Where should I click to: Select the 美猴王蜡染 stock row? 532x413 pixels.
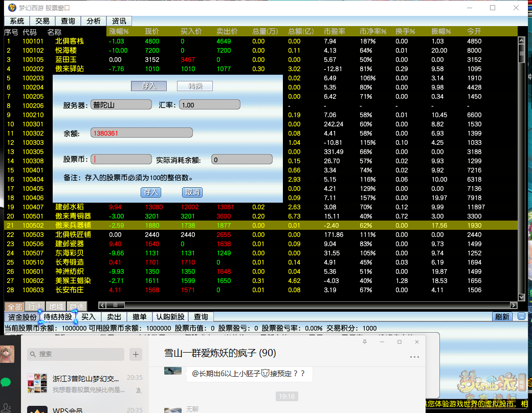pyautogui.click(x=260, y=280)
